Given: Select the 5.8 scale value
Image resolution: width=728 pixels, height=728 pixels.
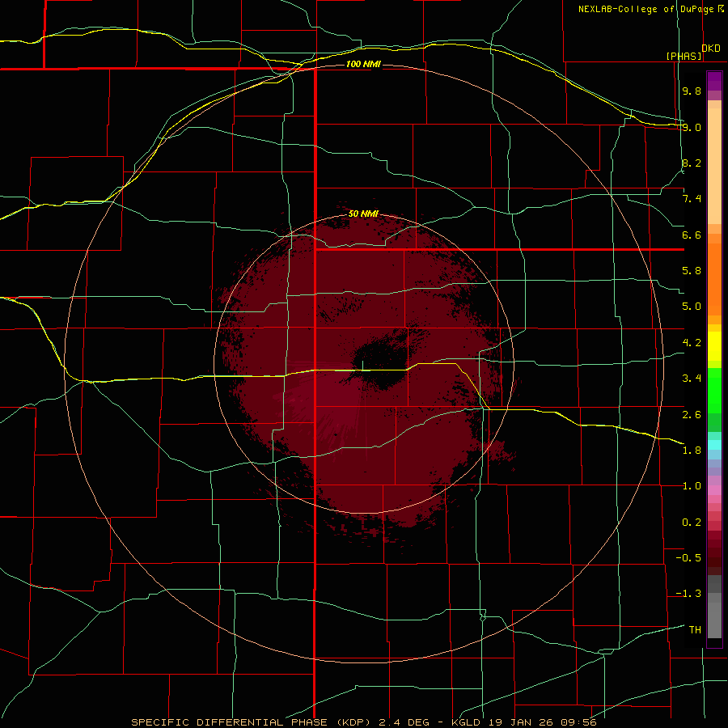Looking at the screenshot, I should (692, 271).
